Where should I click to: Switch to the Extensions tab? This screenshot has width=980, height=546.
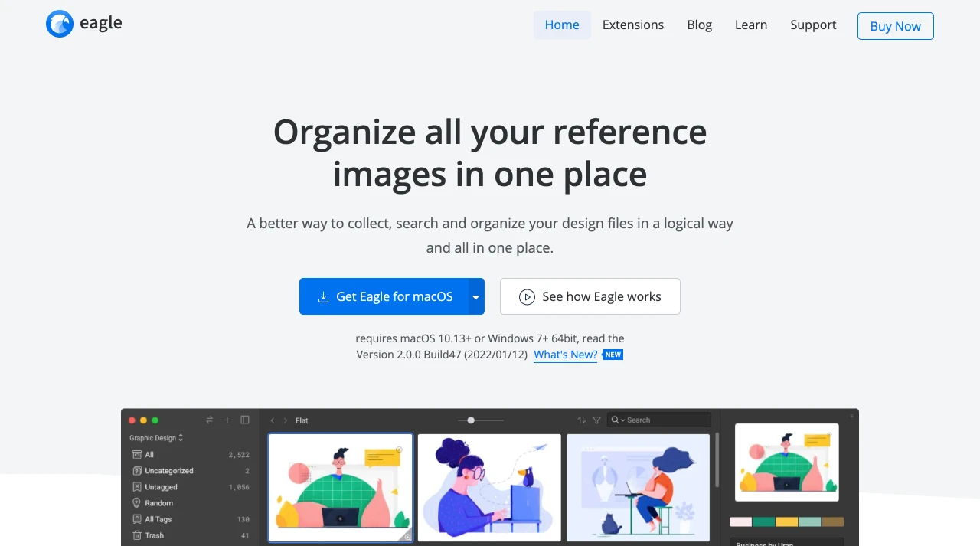633,25
